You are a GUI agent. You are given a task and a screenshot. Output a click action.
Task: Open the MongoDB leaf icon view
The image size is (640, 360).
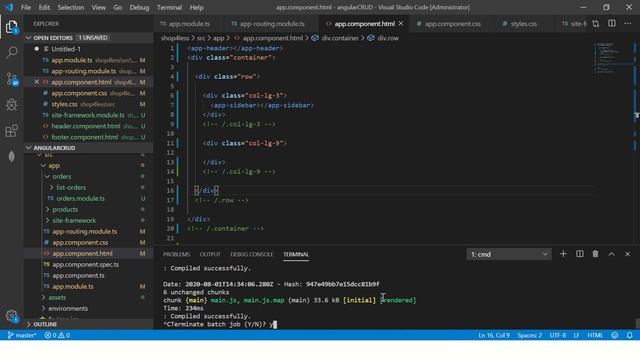[12, 156]
